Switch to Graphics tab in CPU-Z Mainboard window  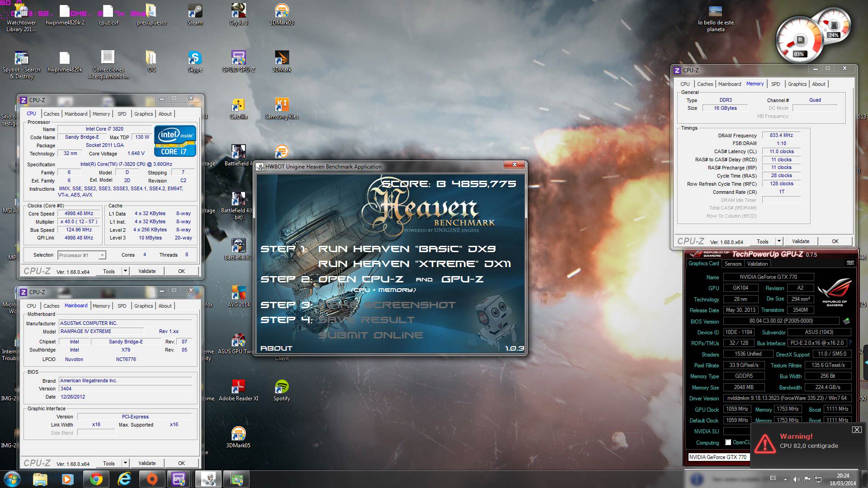point(143,306)
